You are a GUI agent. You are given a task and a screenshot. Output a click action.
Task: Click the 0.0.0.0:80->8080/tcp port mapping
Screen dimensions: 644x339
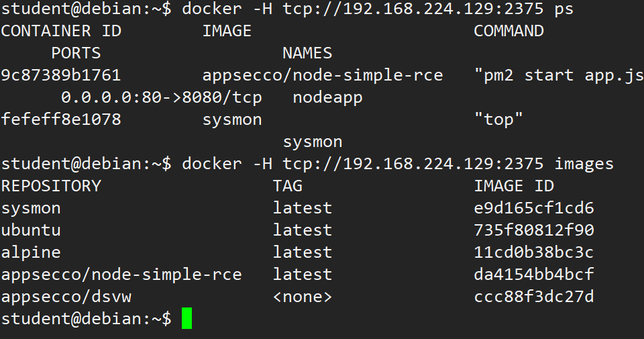point(162,97)
